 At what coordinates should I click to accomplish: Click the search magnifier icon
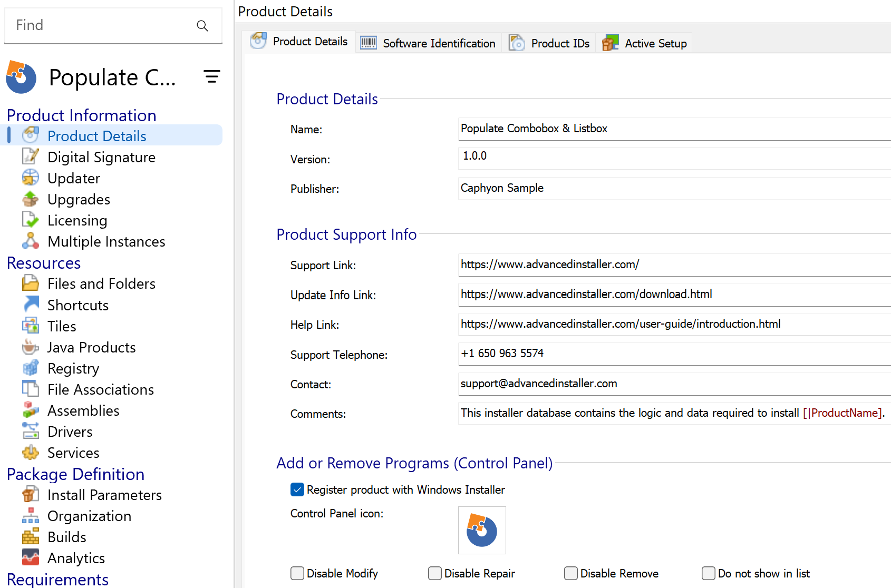click(x=202, y=25)
